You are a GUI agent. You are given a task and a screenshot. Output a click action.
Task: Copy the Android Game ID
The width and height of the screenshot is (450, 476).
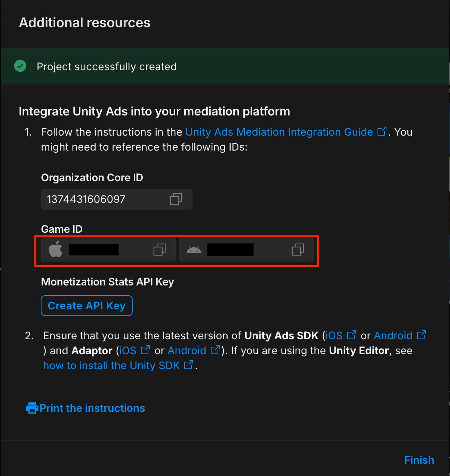point(298,250)
